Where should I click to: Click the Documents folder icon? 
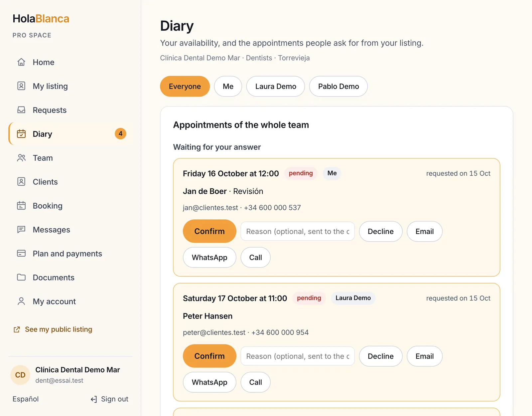pyautogui.click(x=21, y=278)
